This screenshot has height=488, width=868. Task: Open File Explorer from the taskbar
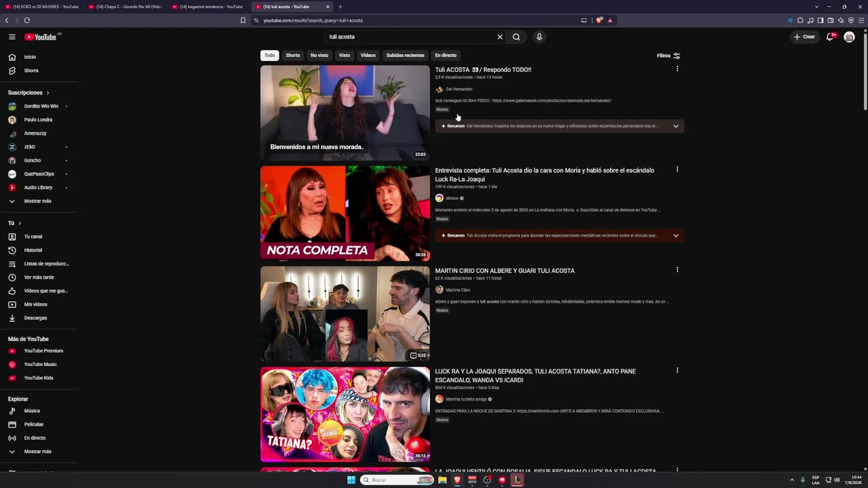(442, 480)
